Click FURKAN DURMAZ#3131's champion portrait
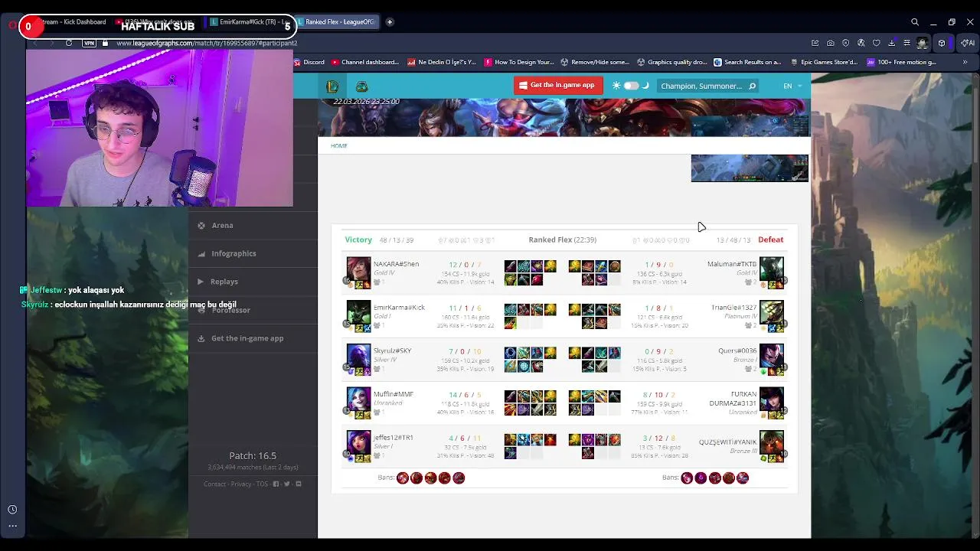This screenshot has width=980, height=551. coord(771,399)
